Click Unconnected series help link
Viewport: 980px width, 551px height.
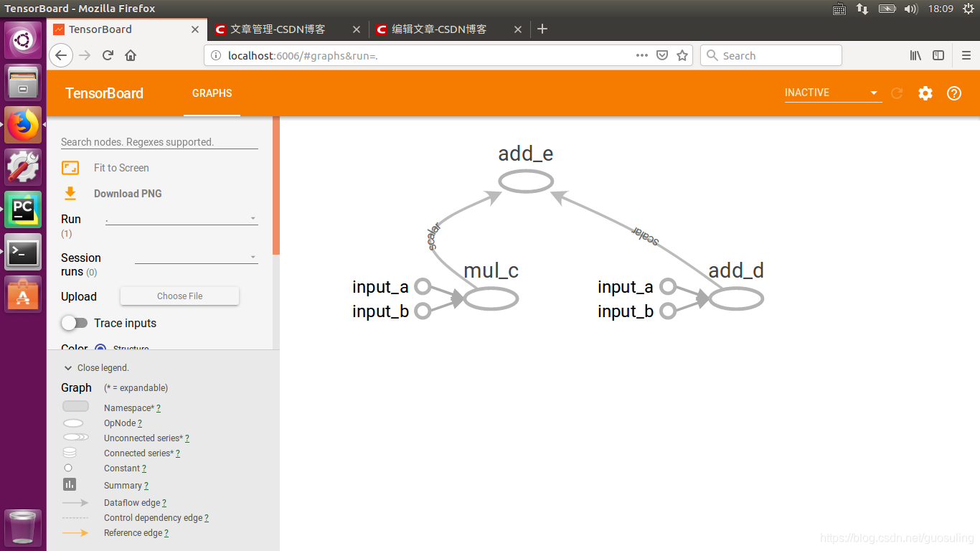(187, 438)
